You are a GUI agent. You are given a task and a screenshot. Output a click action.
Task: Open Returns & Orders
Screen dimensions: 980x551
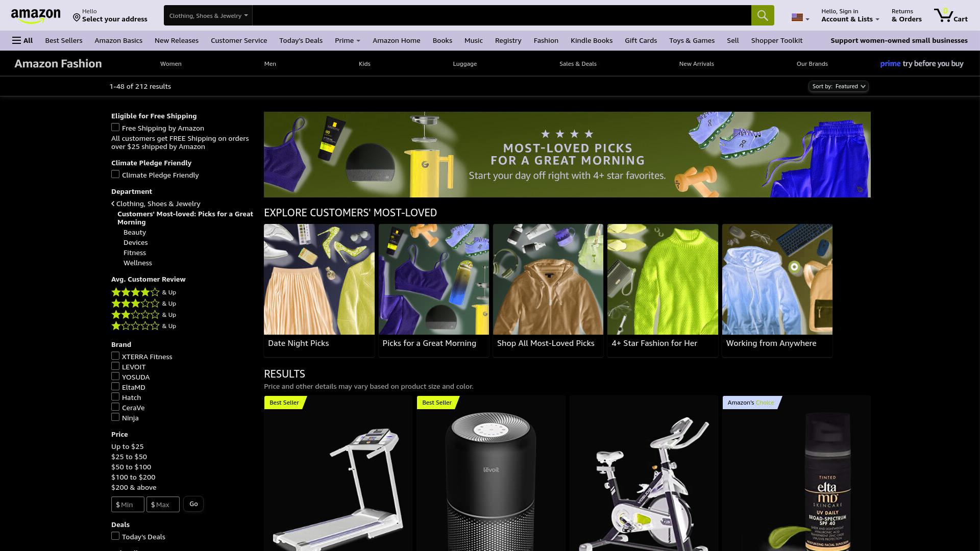(x=906, y=15)
